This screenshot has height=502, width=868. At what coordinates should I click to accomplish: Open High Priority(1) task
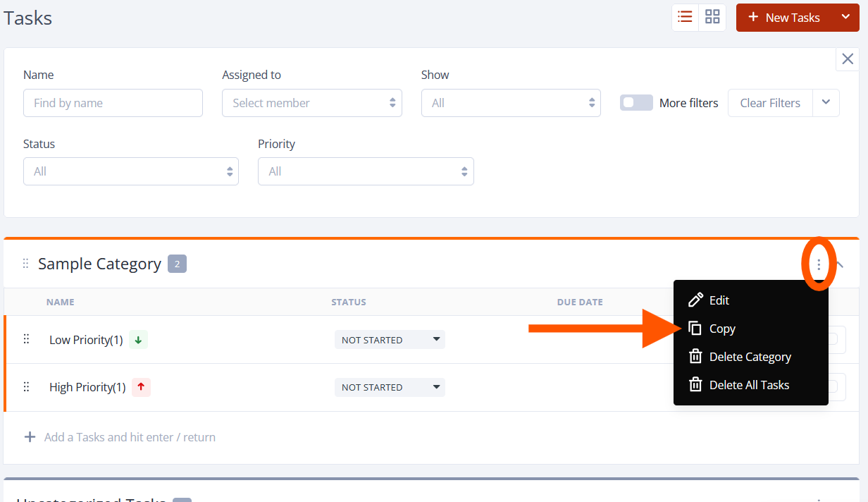pos(87,387)
